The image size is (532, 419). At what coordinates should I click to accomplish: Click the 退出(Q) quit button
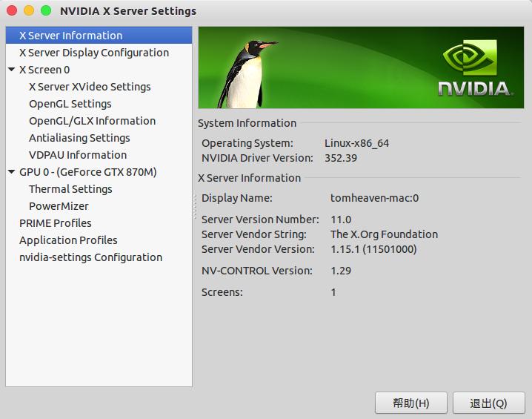click(x=488, y=403)
